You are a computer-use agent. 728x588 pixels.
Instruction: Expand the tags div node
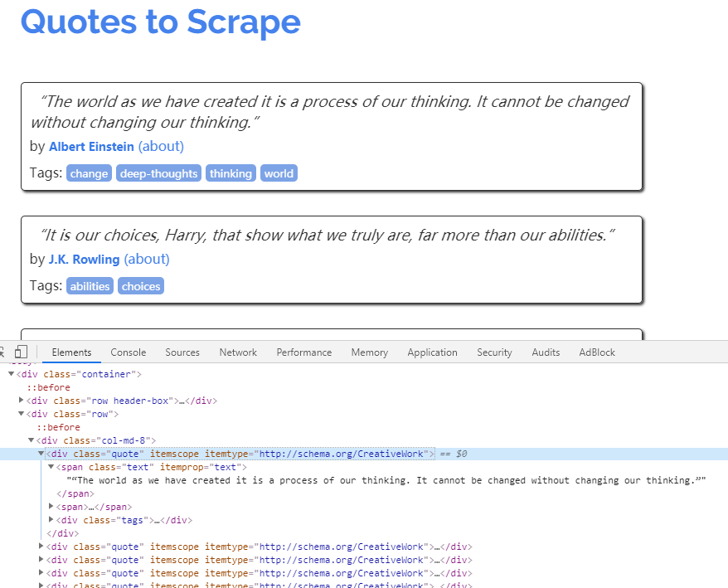pyautogui.click(x=51, y=520)
